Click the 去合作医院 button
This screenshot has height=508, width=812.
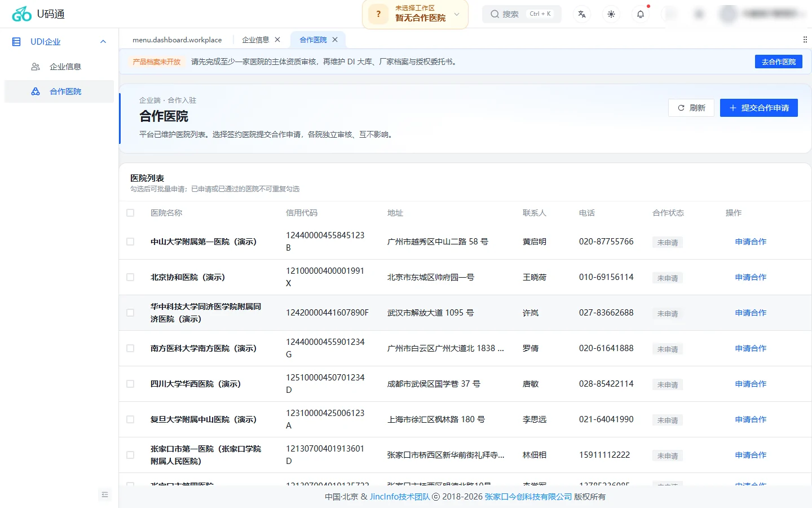[778, 62]
